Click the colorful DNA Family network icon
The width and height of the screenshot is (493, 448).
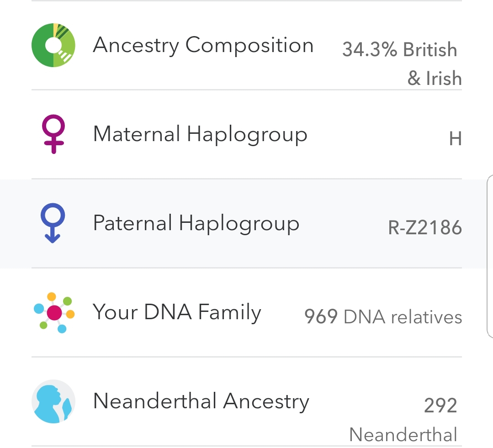tap(54, 312)
